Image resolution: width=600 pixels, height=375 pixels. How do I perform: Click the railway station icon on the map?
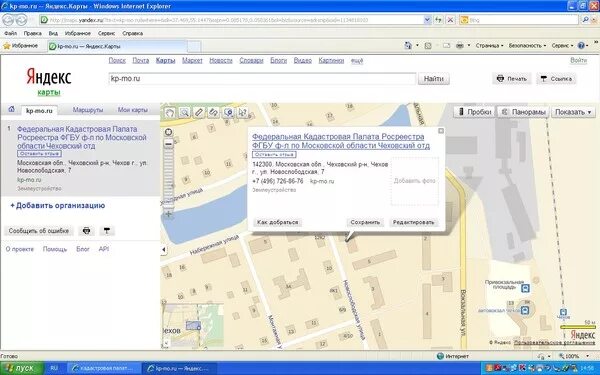[x=563, y=312]
